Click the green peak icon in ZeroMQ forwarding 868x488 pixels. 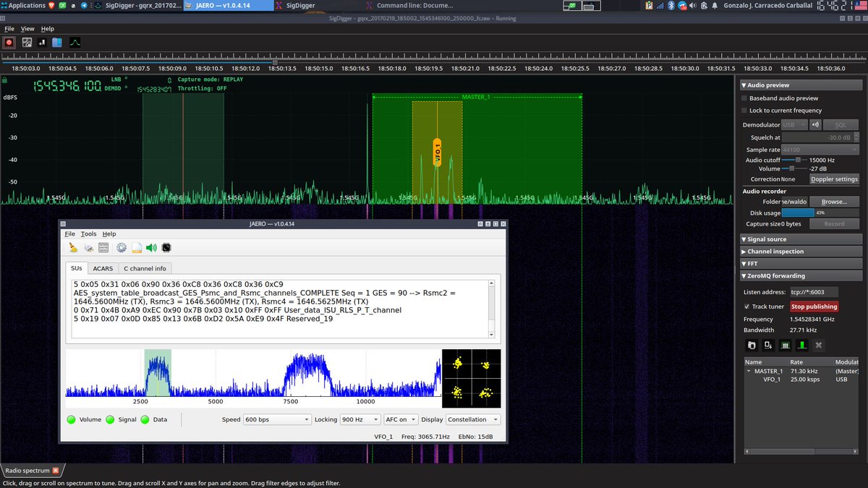click(801, 345)
